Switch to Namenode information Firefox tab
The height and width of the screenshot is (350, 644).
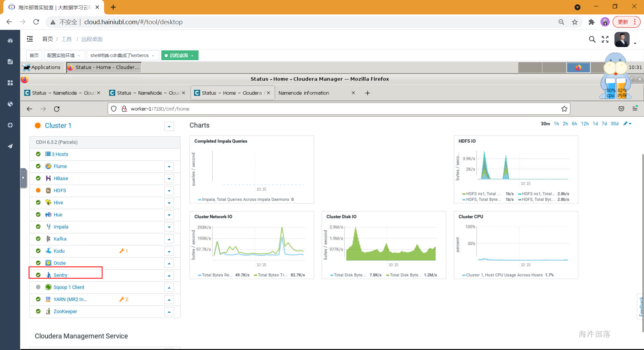pyautogui.click(x=316, y=93)
